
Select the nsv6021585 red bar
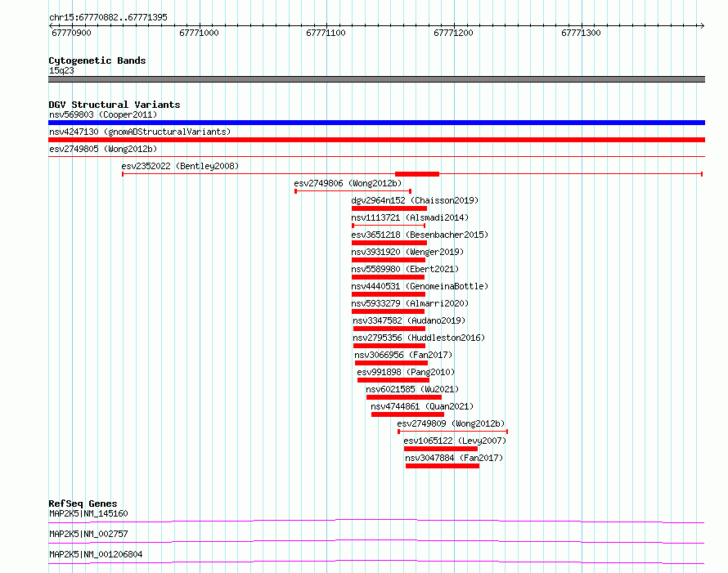click(x=404, y=397)
